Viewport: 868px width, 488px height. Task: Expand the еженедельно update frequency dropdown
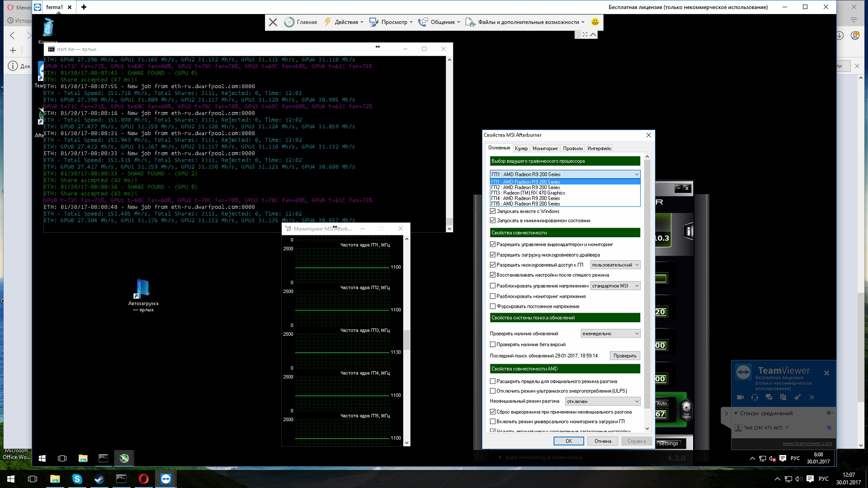610,333
